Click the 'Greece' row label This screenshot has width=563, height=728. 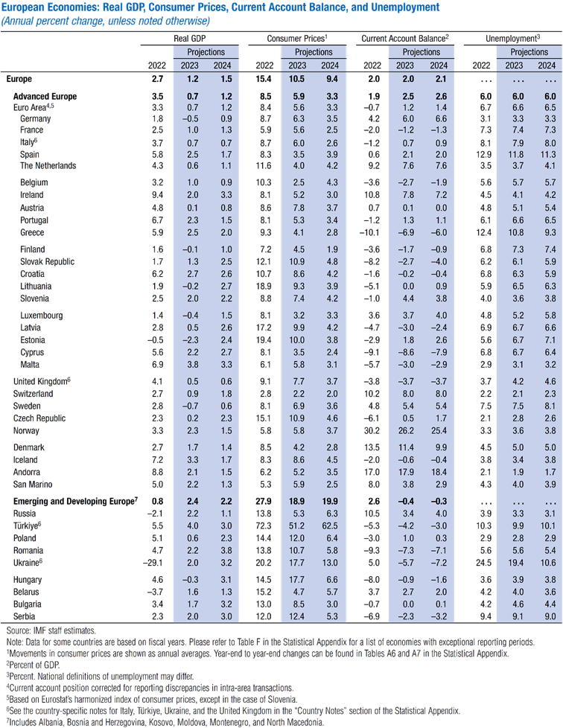[x=32, y=232]
